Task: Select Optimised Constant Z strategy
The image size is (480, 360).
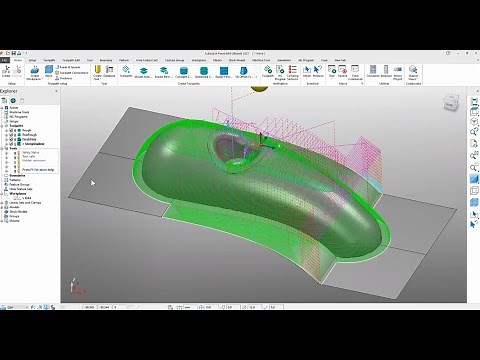Action: [204, 72]
